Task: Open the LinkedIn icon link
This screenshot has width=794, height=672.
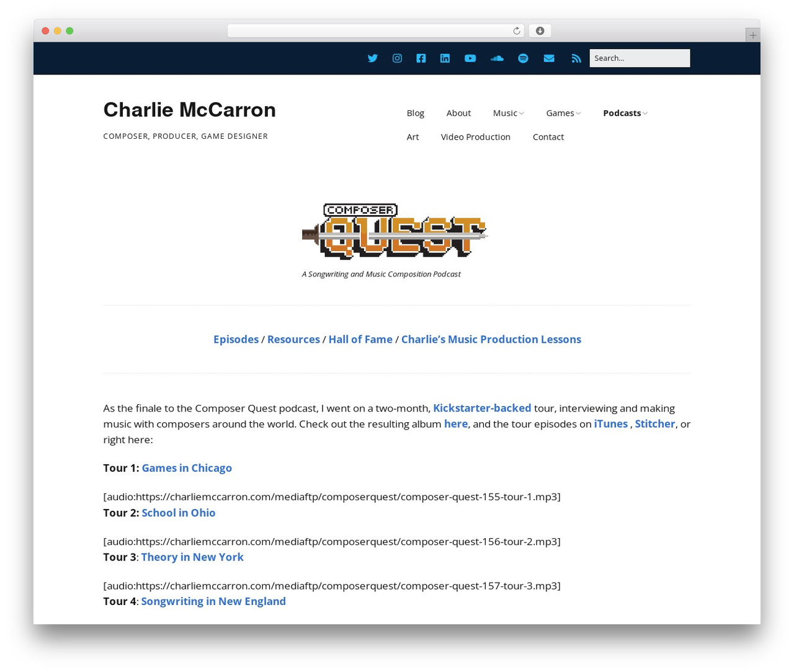Action: 445,58
